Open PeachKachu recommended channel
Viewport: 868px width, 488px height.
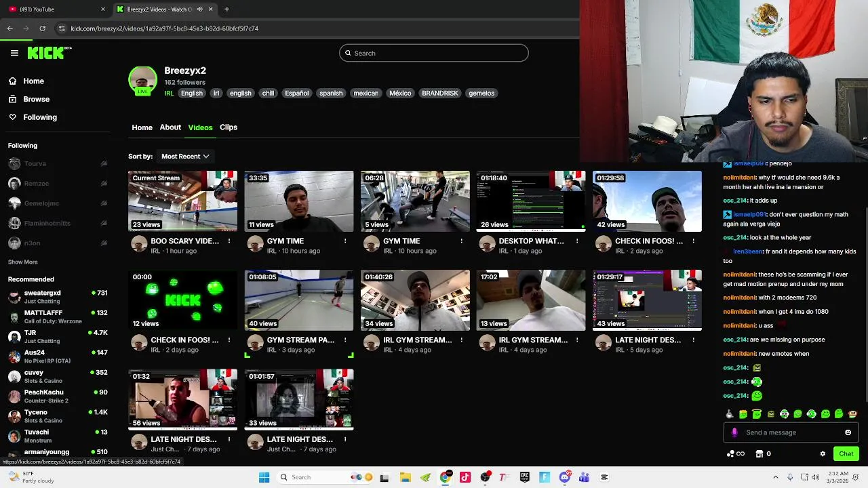point(58,396)
